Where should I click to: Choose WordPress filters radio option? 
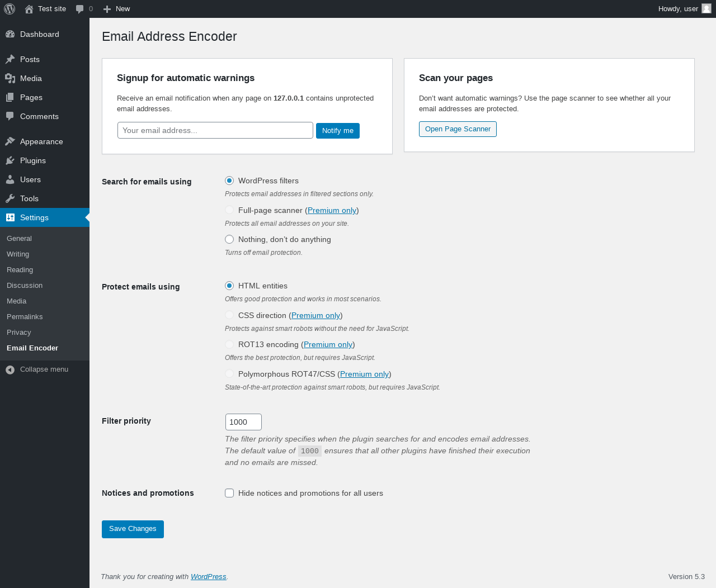tap(229, 181)
